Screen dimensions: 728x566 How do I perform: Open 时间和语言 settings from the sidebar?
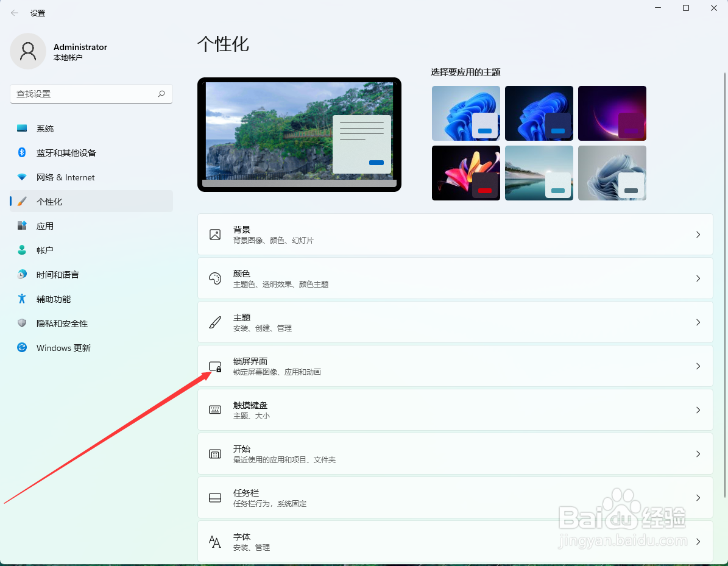point(21,274)
